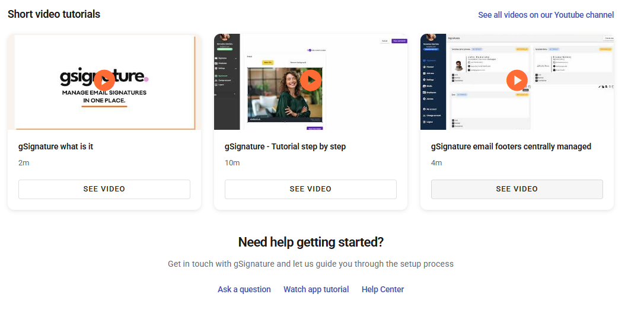644x310 pixels.
Task: Play the 'email footers centrally managed' video
Action: point(517,81)
